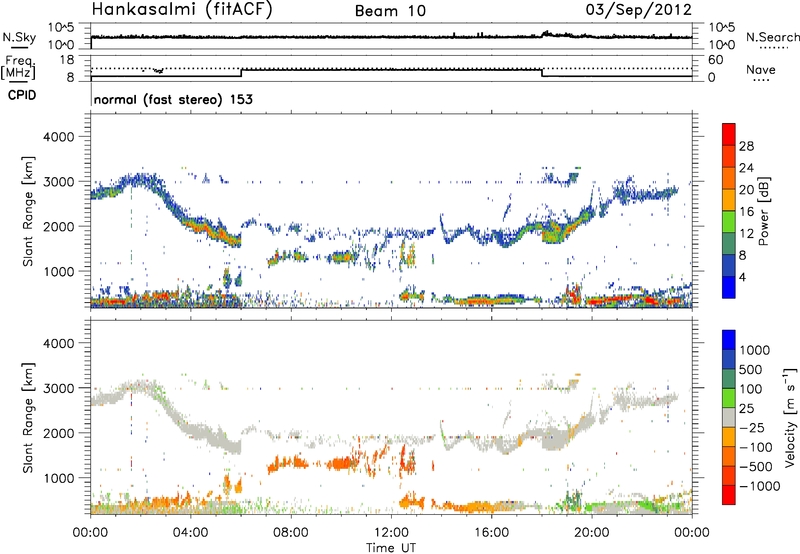Click the 04:00 time tick label
Image resolution: width=800 pixels, height=554 pixels.
[x=190, y=533]
